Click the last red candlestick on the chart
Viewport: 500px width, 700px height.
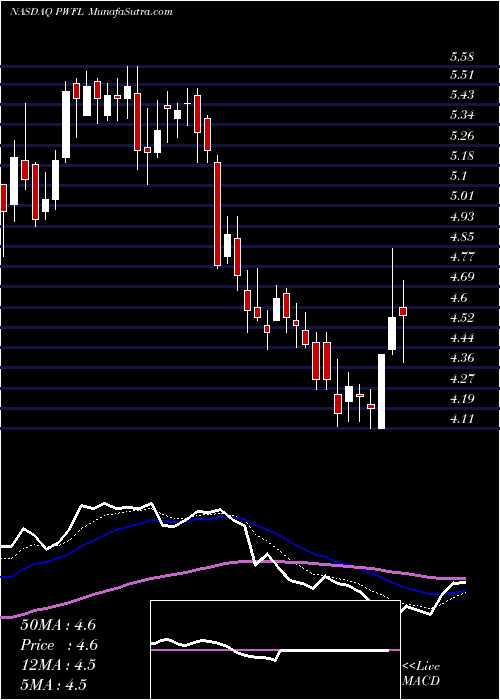403,312
